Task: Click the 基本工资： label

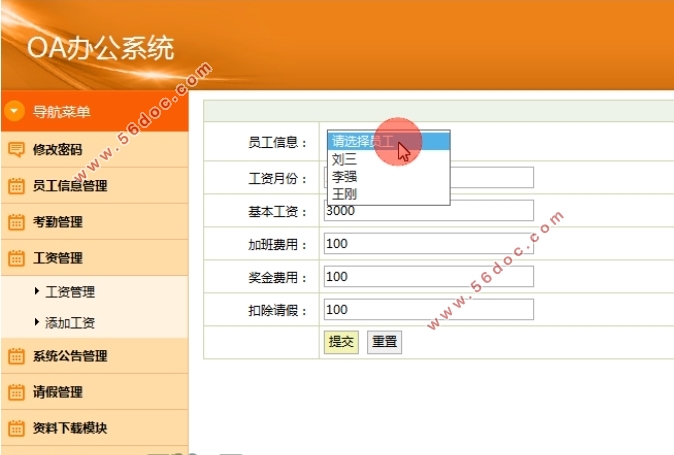Action: coord(277,211)
